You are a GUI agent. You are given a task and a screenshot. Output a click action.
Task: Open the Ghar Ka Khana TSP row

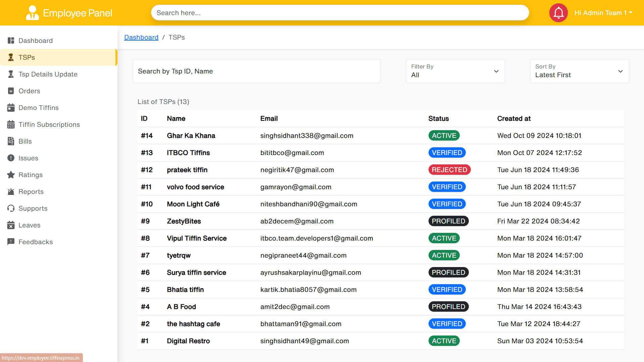coord(191,136)
